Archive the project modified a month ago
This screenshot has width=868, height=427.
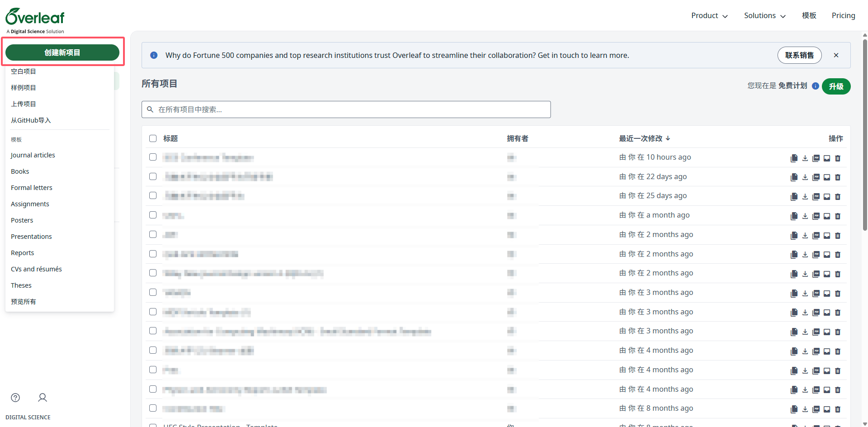(826, 216)
